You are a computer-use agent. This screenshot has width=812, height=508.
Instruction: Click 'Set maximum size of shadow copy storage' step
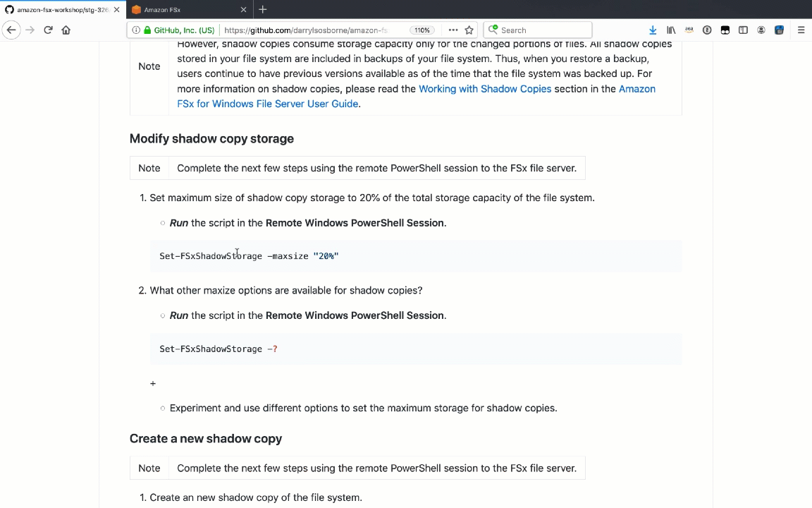(372, 198)
